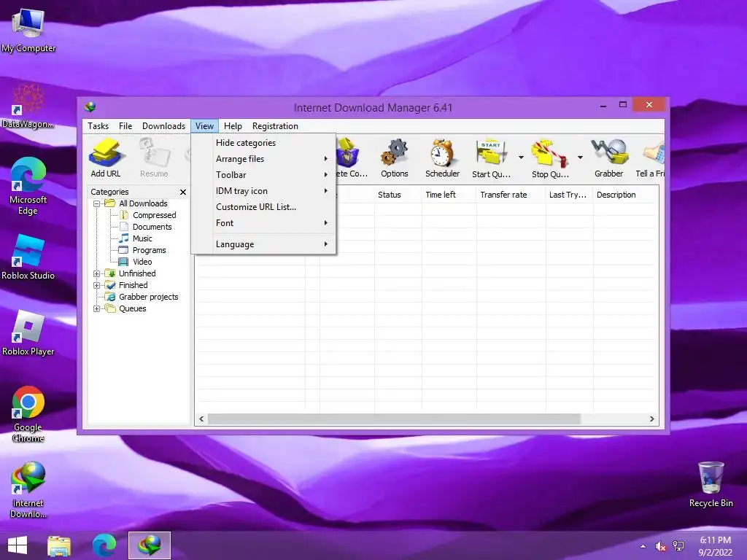Open File Explorer from taskbar
The height and width of the screenshot is (560, 747).
59,545
